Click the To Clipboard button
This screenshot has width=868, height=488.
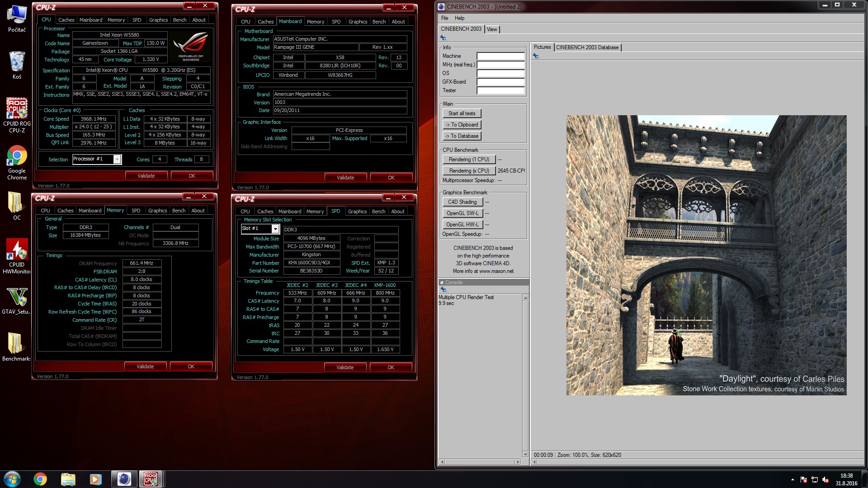462,125
